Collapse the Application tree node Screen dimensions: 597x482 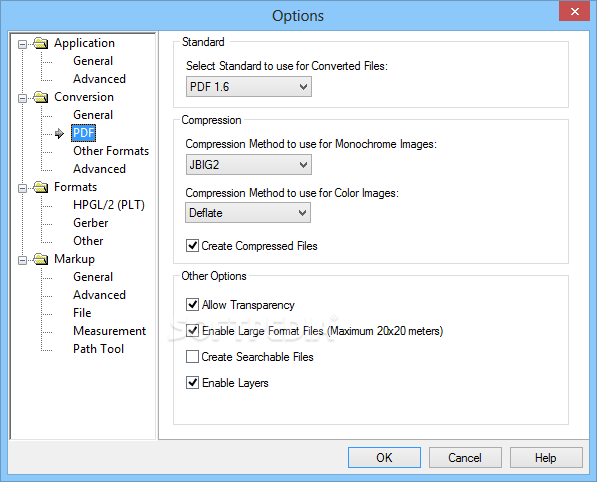(22, 44)
